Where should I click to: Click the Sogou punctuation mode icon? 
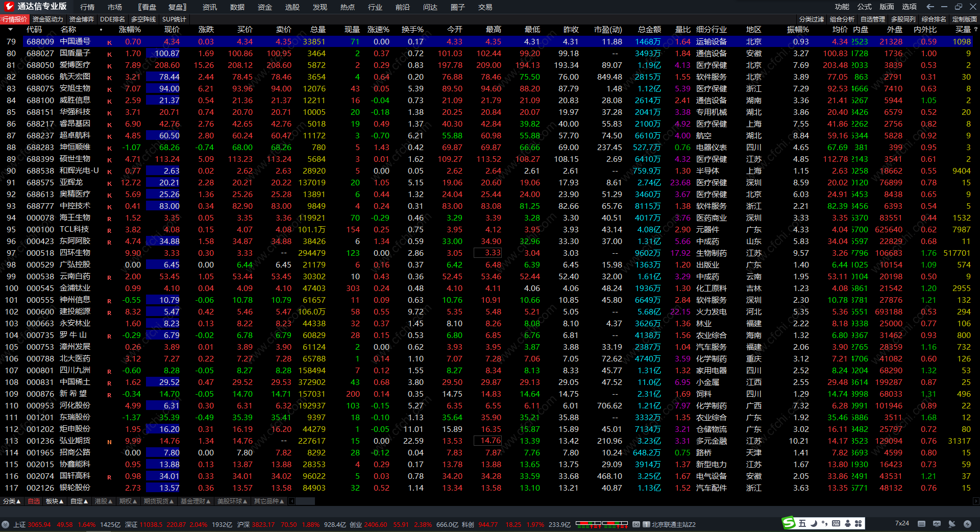(824, 523)
